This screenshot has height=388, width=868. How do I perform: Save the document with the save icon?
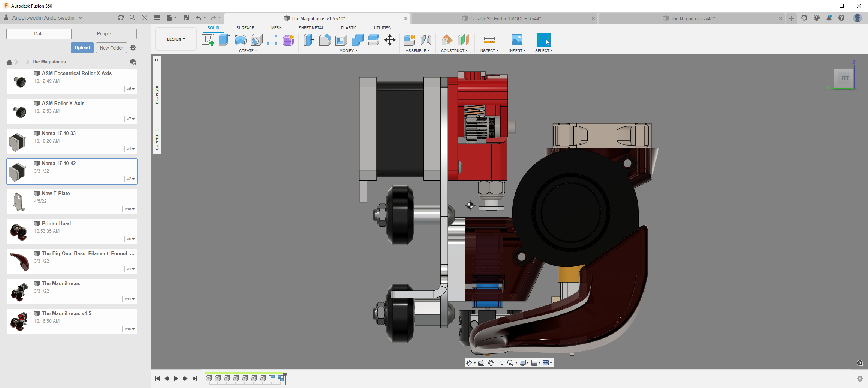(186, 18)
